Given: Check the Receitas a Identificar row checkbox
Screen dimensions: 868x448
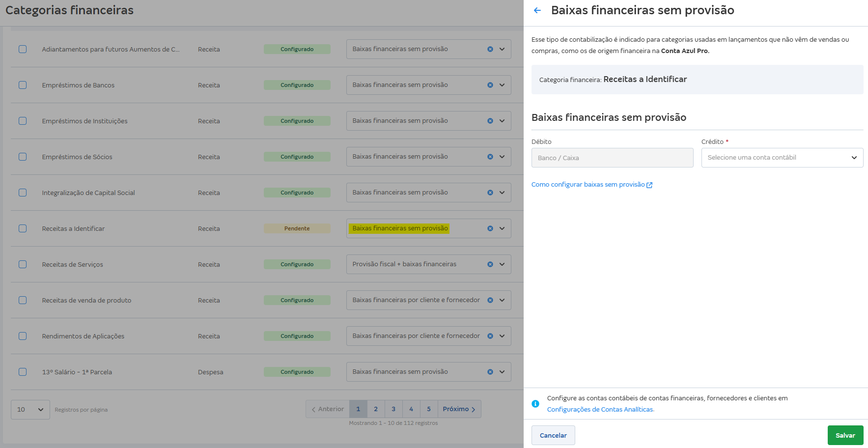Looking at the screenshot, I should [23, 228].
